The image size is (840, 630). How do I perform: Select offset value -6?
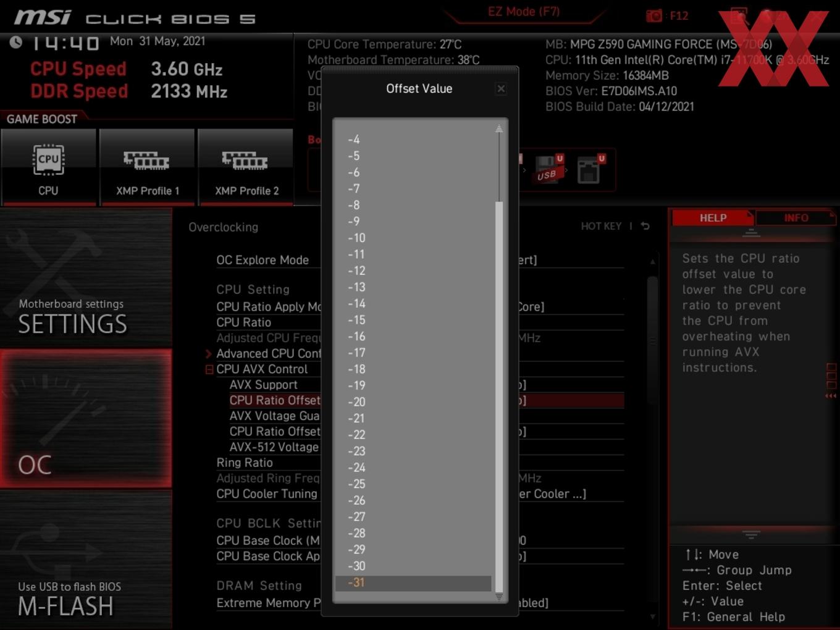(x=413, y=172)
